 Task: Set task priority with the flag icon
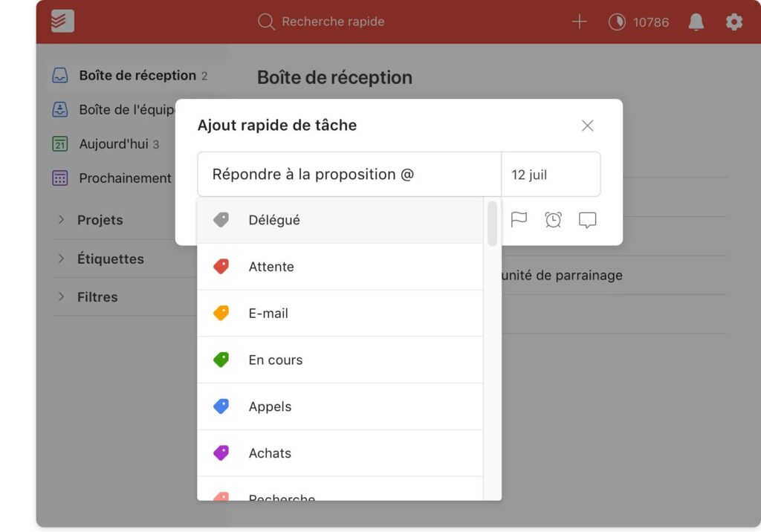(x=519, y=219)
